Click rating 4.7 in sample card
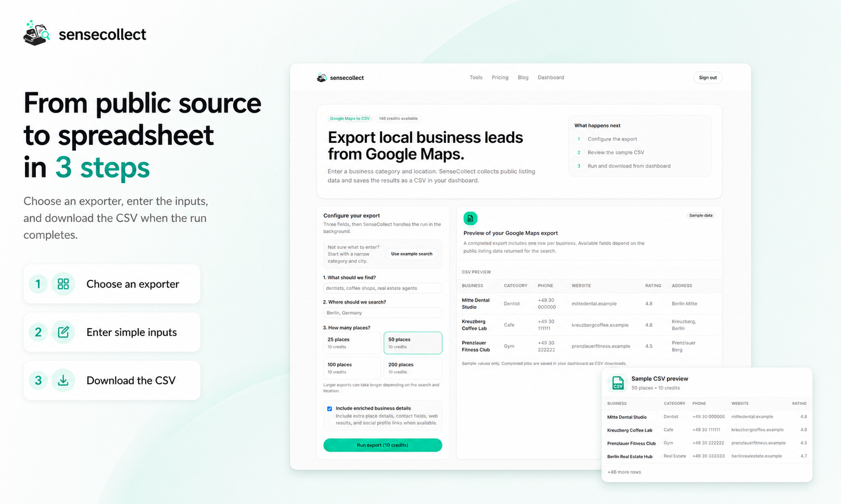The height and width of the screenshot is (504, 841). click(804, 456)
